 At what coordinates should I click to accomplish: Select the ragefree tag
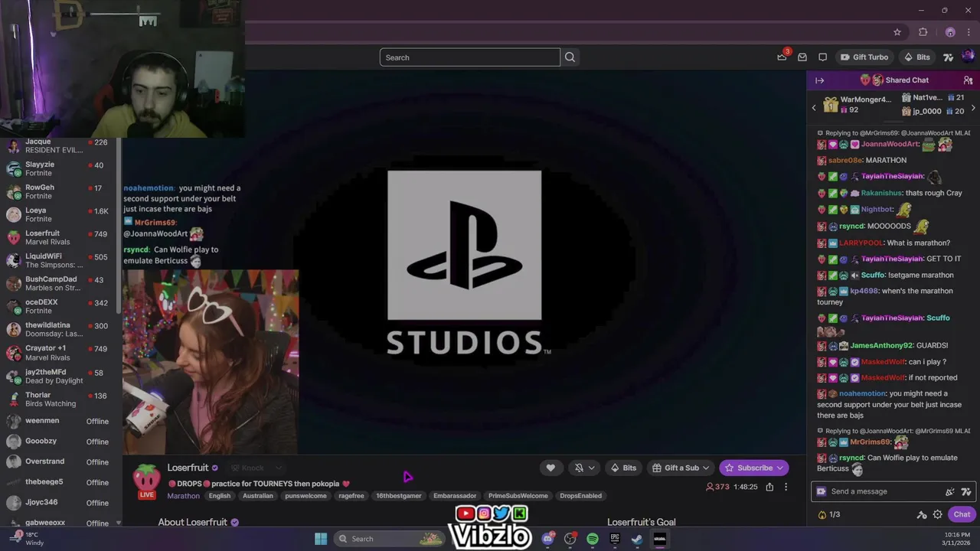pyautogui.click(x=351, y=496)
